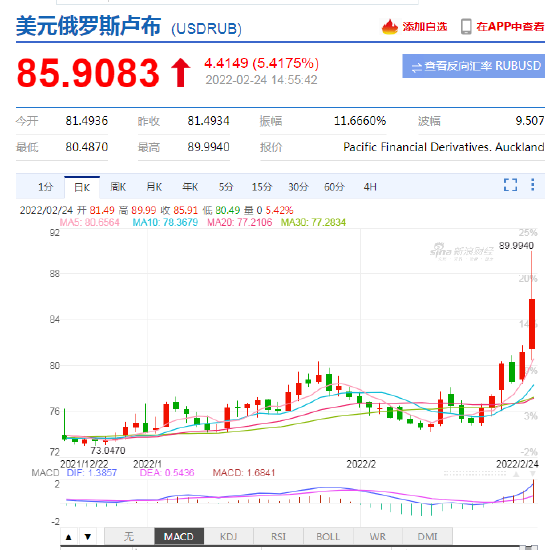Image resolution: width=550 pixels, height=550 pixels.
Task: Click the 添加自选 add to favorites link
Action: click(425, 27)
